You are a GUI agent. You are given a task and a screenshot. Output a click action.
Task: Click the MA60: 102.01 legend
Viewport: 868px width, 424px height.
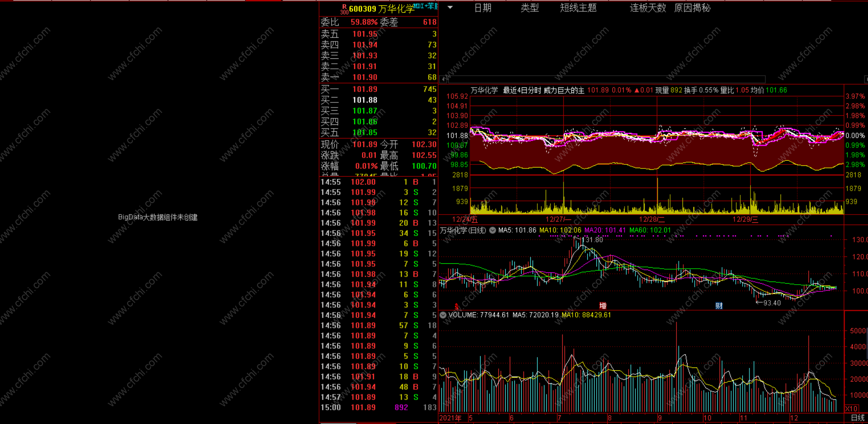[650, 230]
